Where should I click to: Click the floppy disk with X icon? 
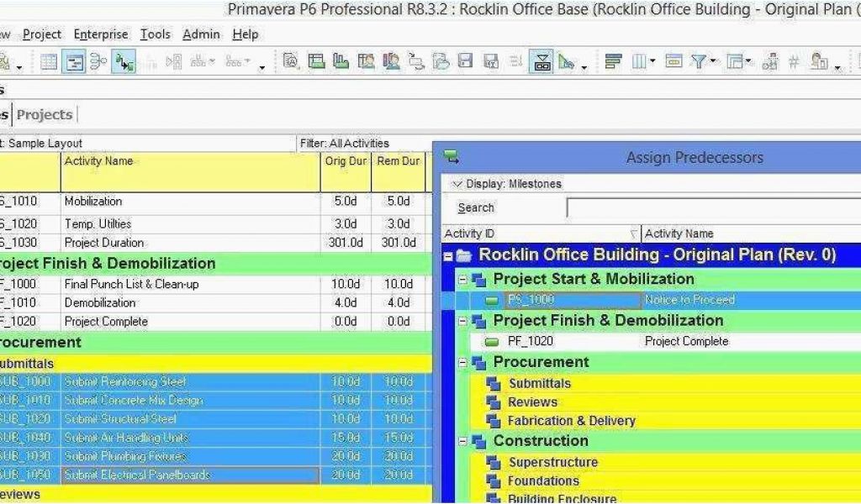coord(490,61)
